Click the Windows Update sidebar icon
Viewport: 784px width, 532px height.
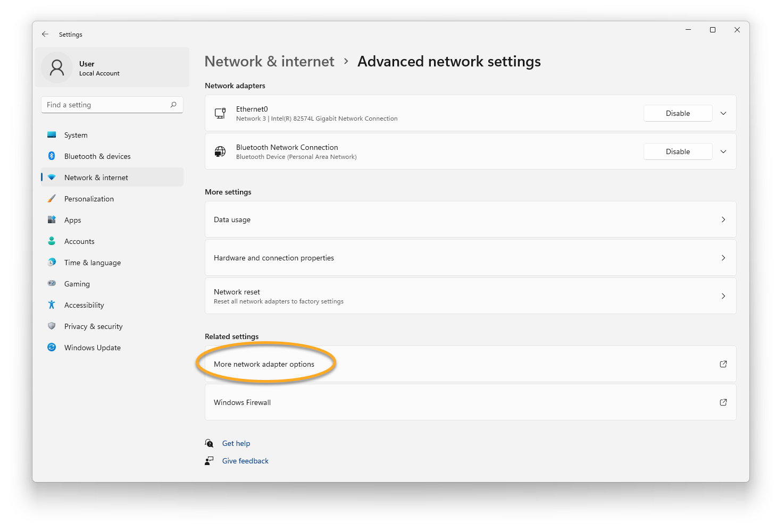pyautogui.click(x=52, y=348)
